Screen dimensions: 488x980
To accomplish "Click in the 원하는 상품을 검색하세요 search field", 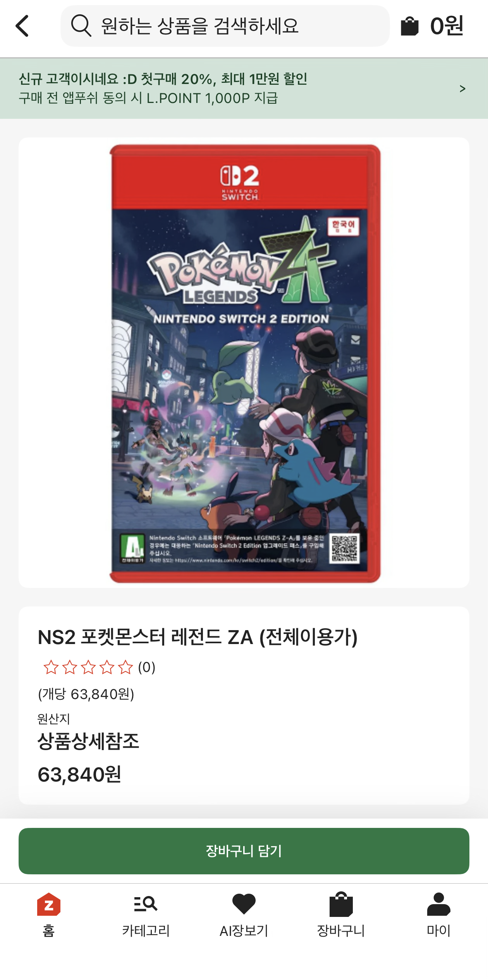I will tap(225, 26).
